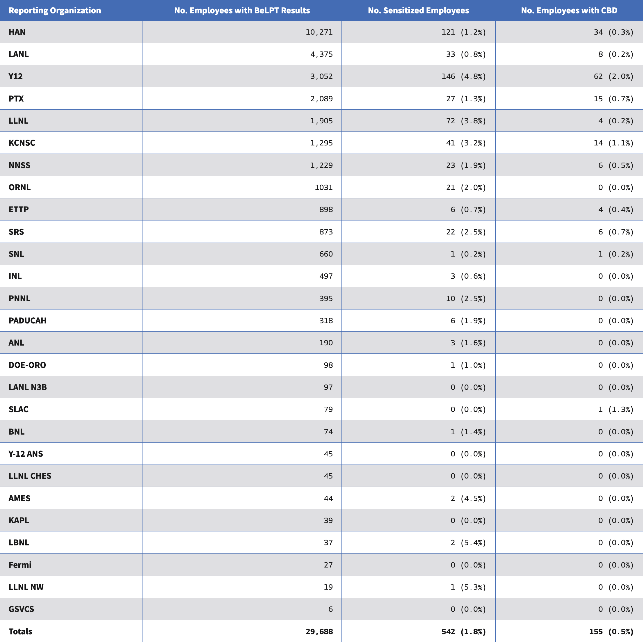644x644 pixels.
Task: Click the No. Employees with CBD header
Action: point(569,10)
